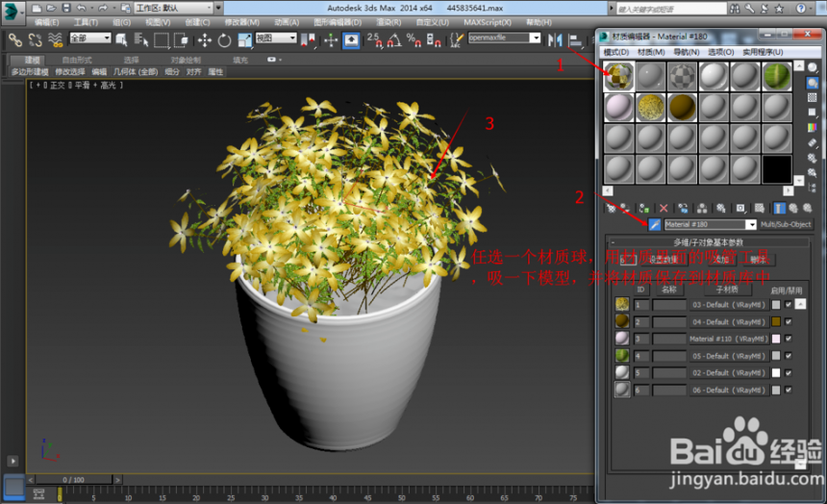Image resolution: width=827 pixels, height=504 pixels.
Task: Toggle Show End Result icon
Action: (x=779, y=209)
